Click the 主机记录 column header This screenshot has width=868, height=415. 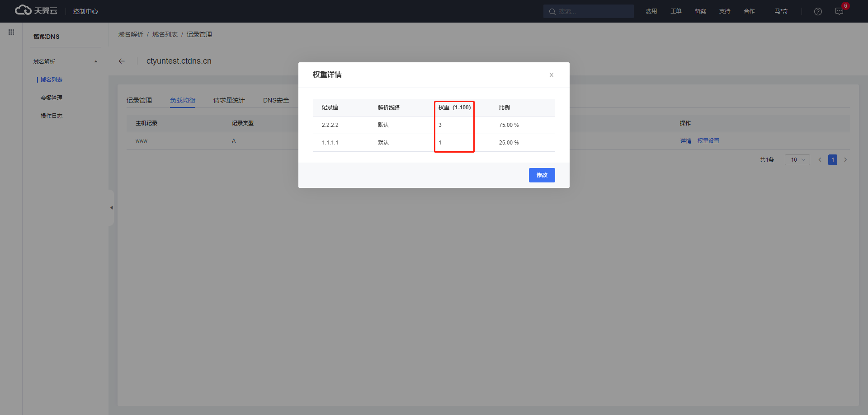[x=146, y=123]
